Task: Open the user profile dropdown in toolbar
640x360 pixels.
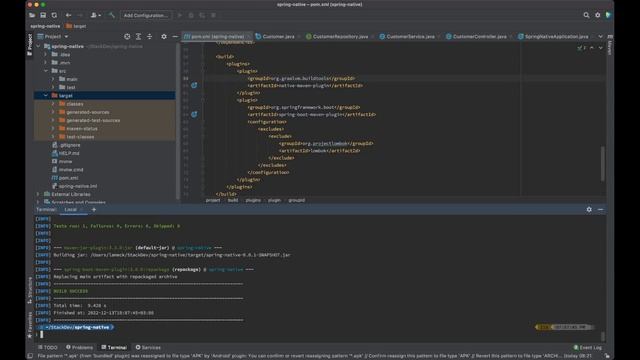Action: pyautogui.click(x=96, y=15)
